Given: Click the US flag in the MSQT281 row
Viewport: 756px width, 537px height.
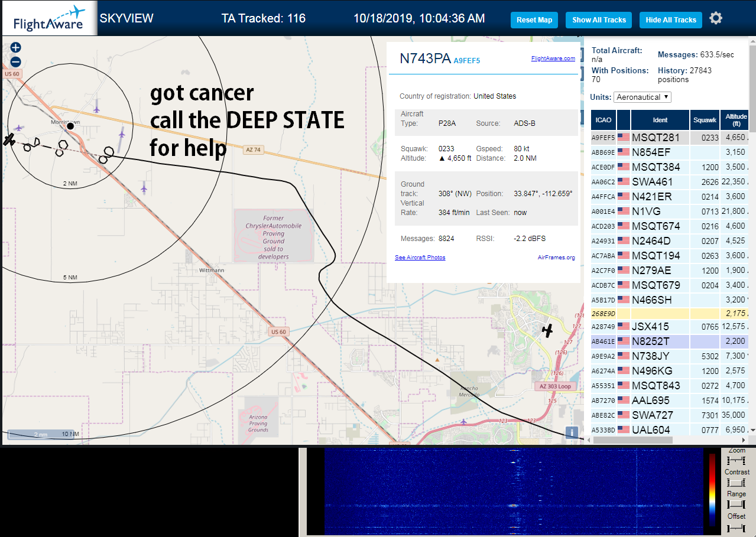Looking at the screenshot, I should pos(624,137).
